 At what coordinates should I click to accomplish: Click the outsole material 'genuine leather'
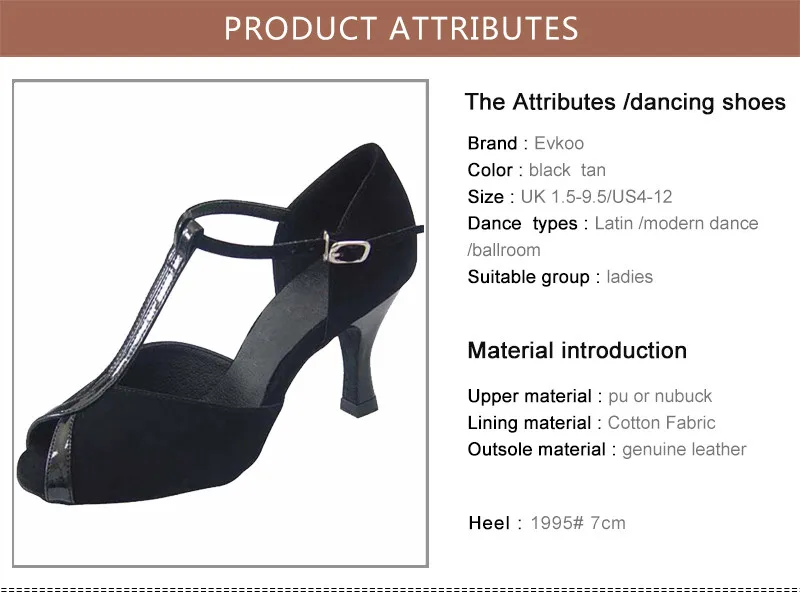tap(684, 449)
